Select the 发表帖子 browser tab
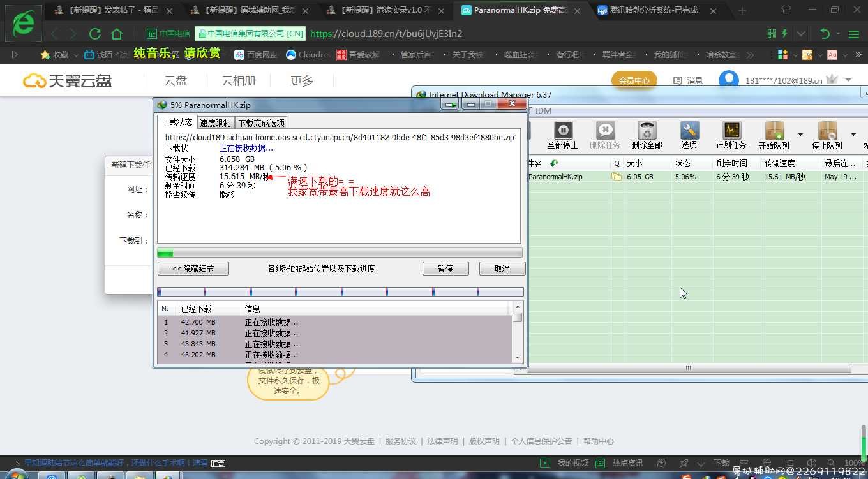868x479 pixels. [115, 10]
